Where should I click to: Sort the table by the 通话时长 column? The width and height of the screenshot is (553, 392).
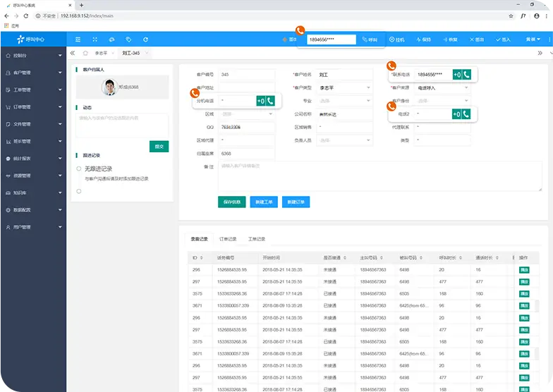(497, 258)
